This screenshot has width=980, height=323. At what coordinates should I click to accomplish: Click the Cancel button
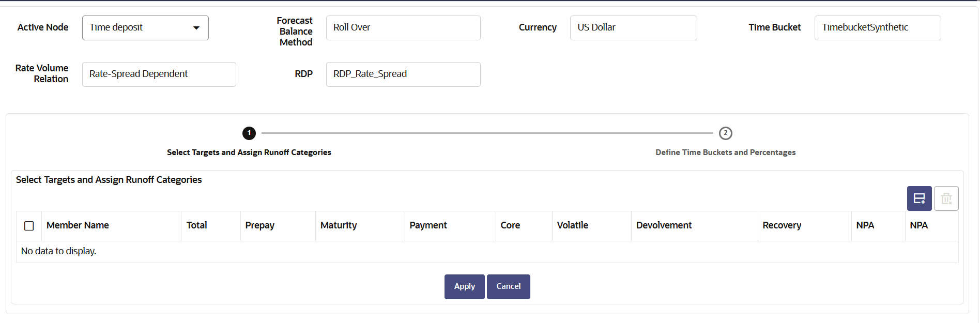[x=509, y=287]
